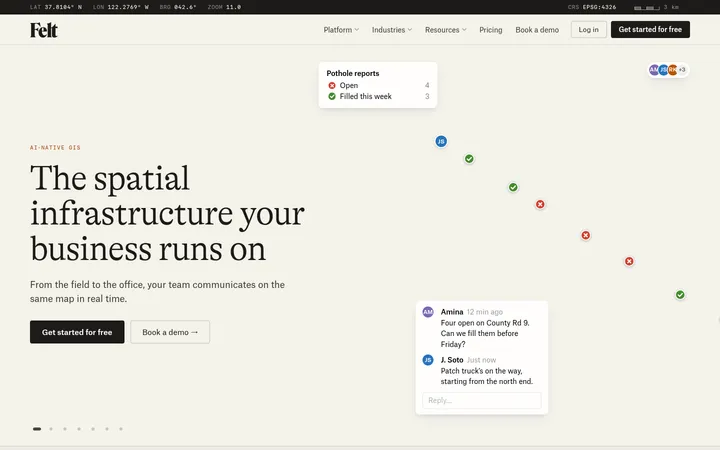Screen dimensions: 720x450
Task: Click the 'Open' legend label
Action: (349, 85)
